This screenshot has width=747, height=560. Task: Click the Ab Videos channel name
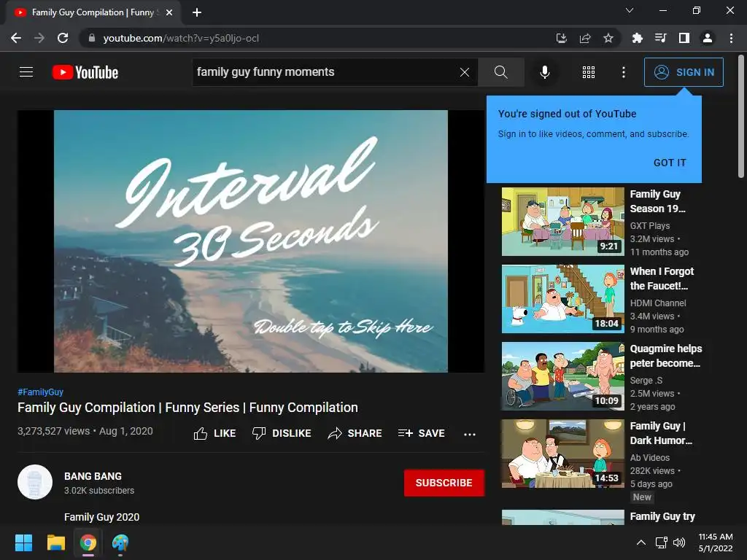(650, 457)
